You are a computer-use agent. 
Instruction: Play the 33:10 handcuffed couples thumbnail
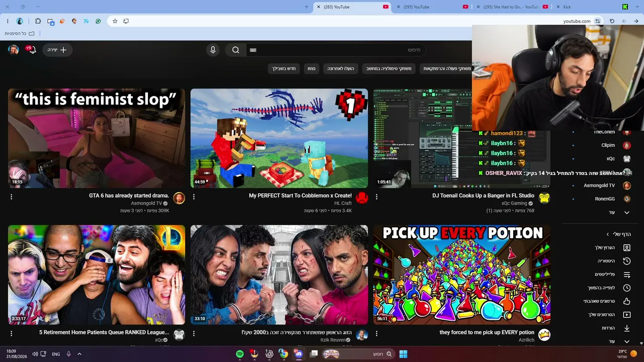pos(279,275)
